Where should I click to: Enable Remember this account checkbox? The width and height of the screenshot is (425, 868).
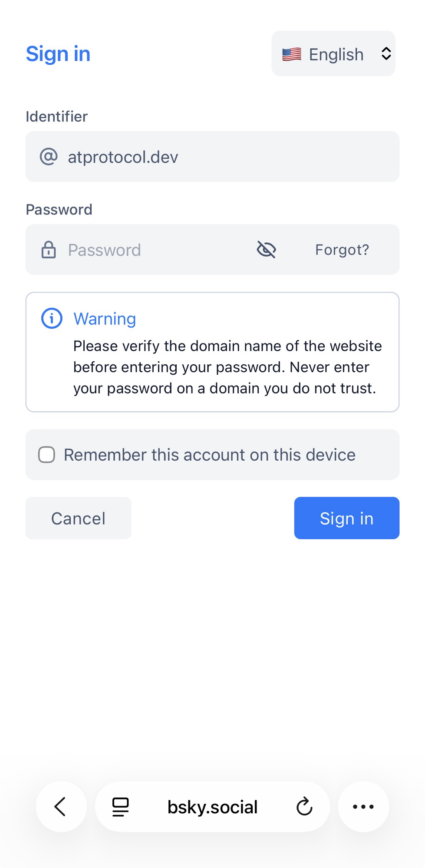pos(46,455)
